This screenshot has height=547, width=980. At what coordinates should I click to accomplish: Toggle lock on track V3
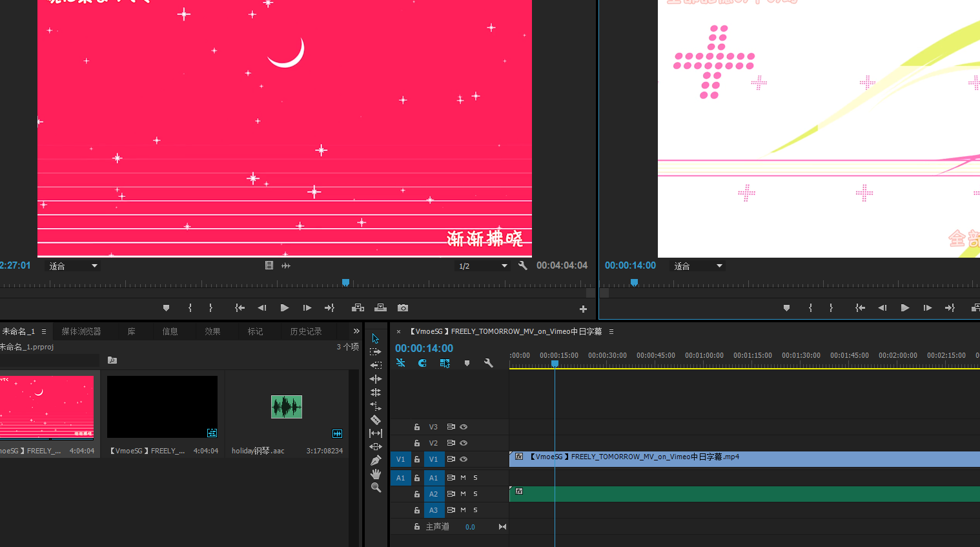[417, 427]
